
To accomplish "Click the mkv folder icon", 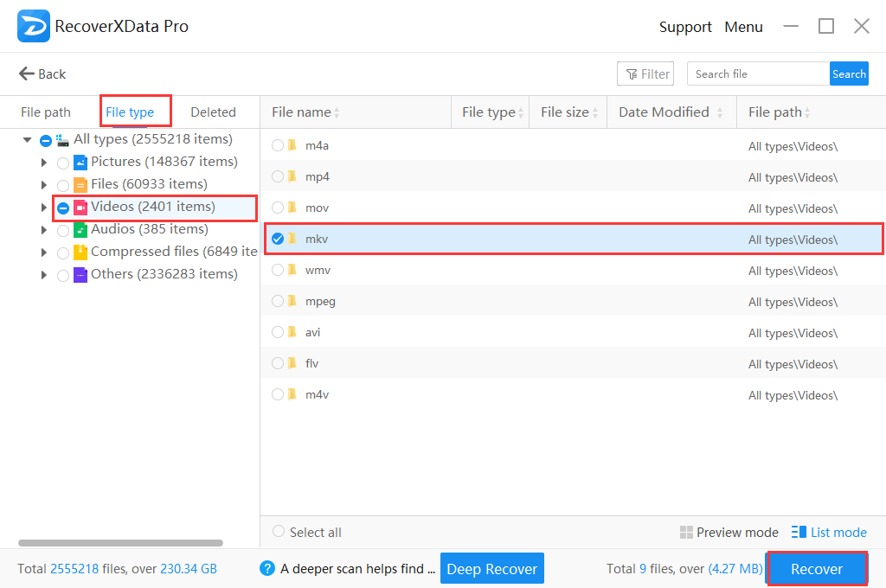I will click(292, 239).
